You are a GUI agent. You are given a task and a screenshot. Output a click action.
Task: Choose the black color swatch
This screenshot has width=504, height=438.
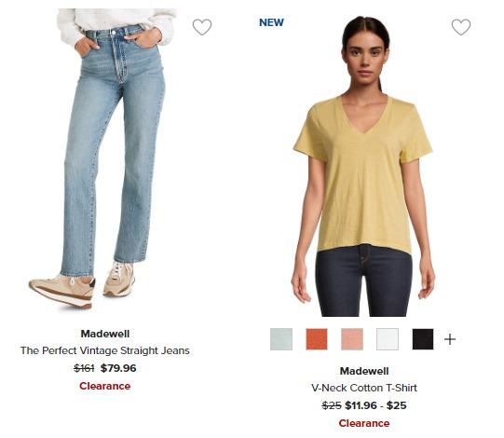[x=423, y=339]
